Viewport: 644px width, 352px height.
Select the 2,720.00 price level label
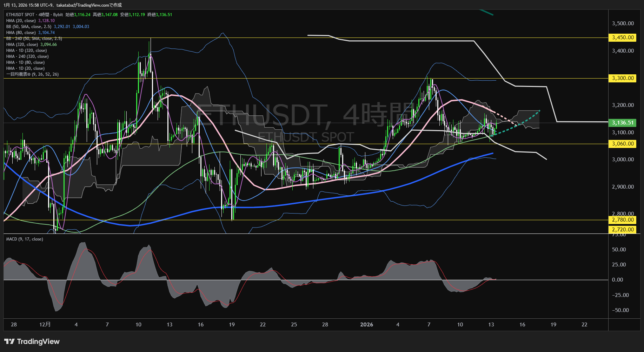coord(623,230)
